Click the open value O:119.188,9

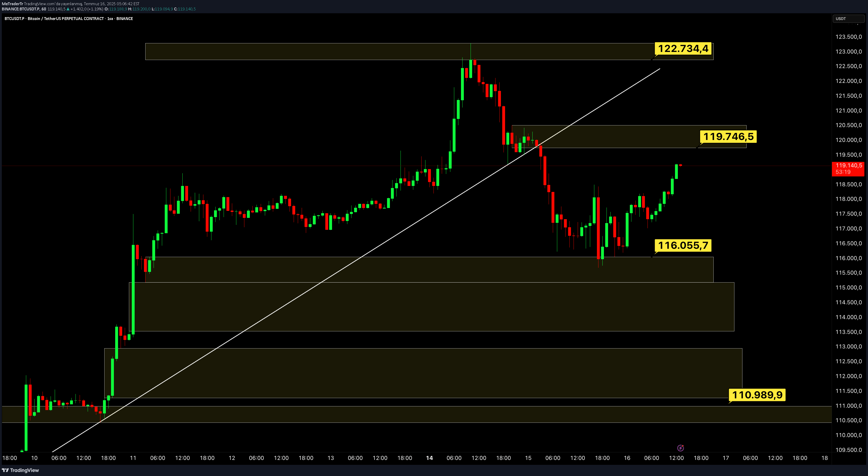tap(116, 9)
